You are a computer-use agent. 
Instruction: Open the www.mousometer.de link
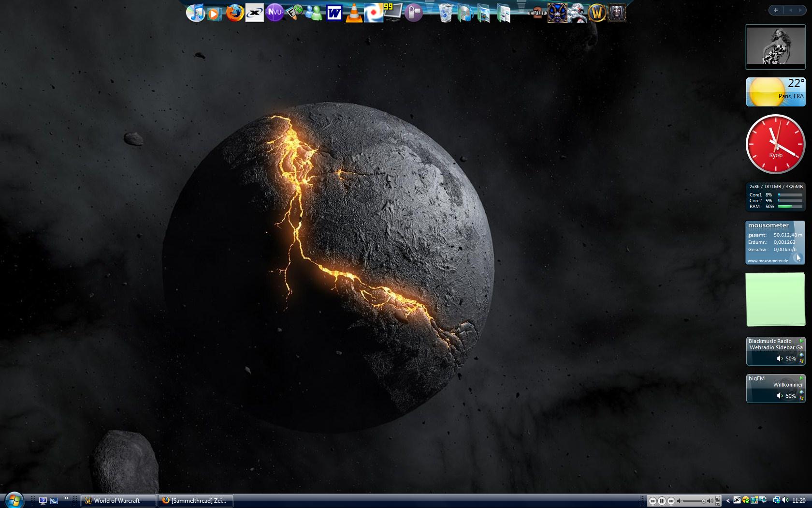pyautogui.click(x=768, y=261)
